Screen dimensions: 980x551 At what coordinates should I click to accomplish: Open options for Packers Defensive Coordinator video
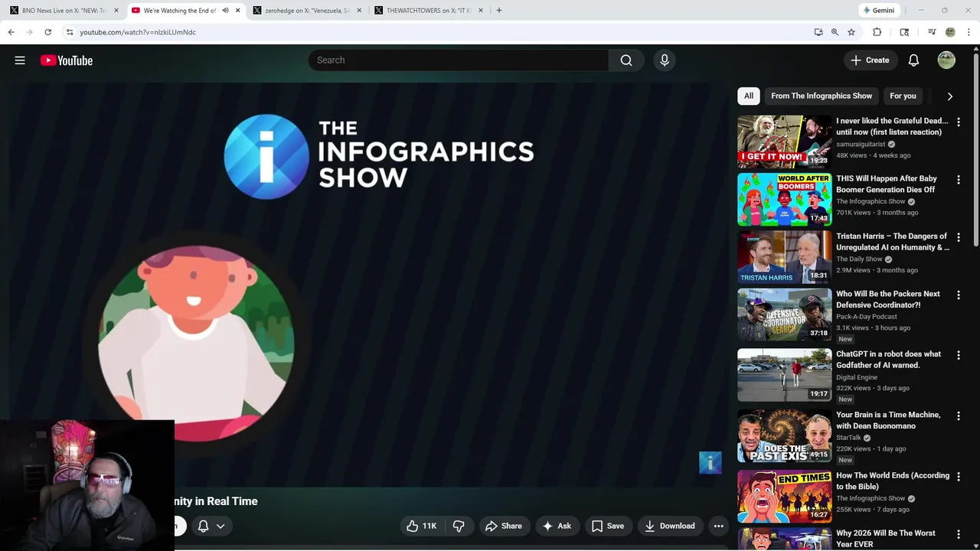pos(959,295)
